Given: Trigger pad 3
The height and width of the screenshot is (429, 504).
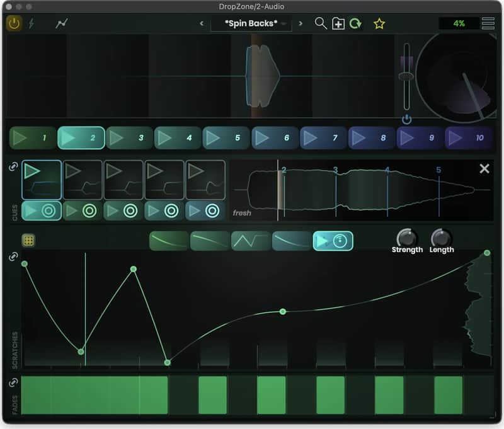Looking at the screenshot, I should [x=129, y=138].
